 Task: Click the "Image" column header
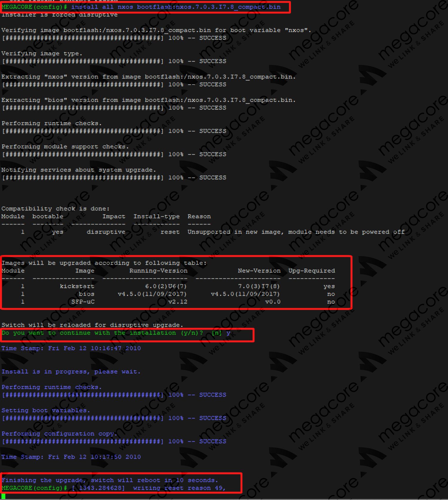(x=85, y=271)
